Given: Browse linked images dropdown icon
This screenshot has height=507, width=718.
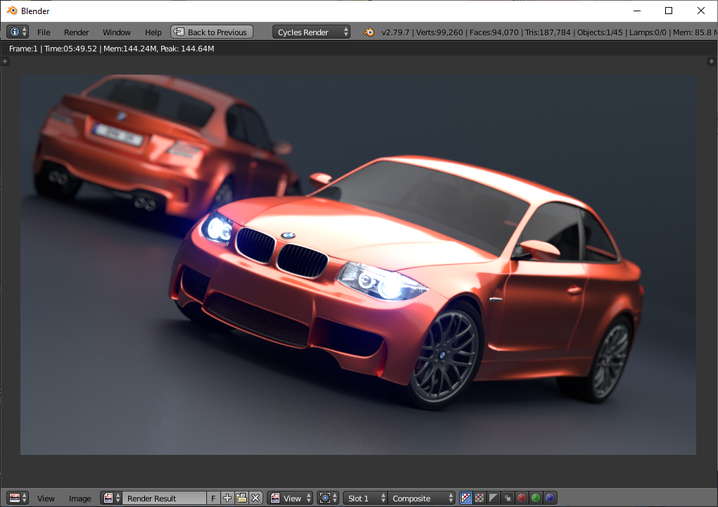Looking at the screenshot, I should (x=111, y=498).
